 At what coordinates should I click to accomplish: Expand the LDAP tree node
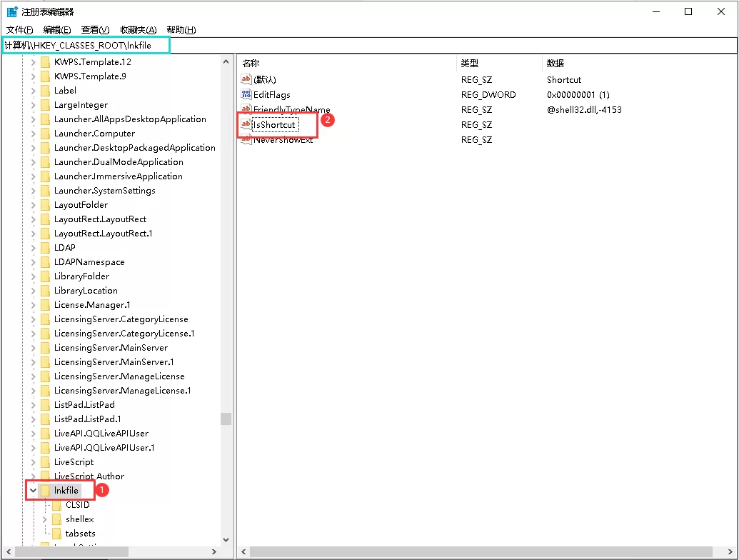[33, 247]
